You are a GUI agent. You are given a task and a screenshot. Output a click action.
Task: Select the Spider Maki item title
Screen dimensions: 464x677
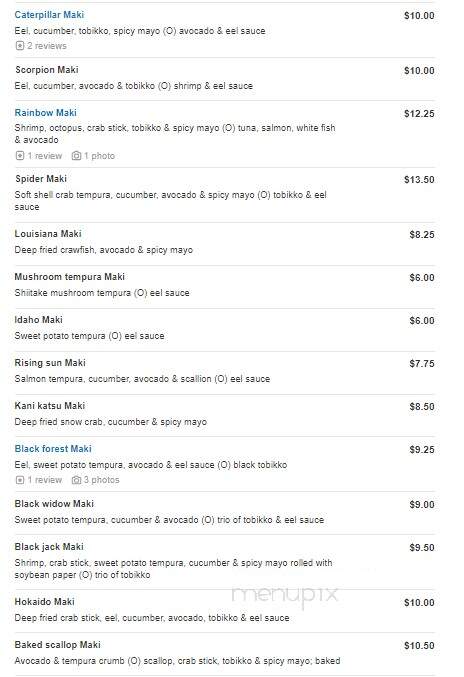coord(41,179)
